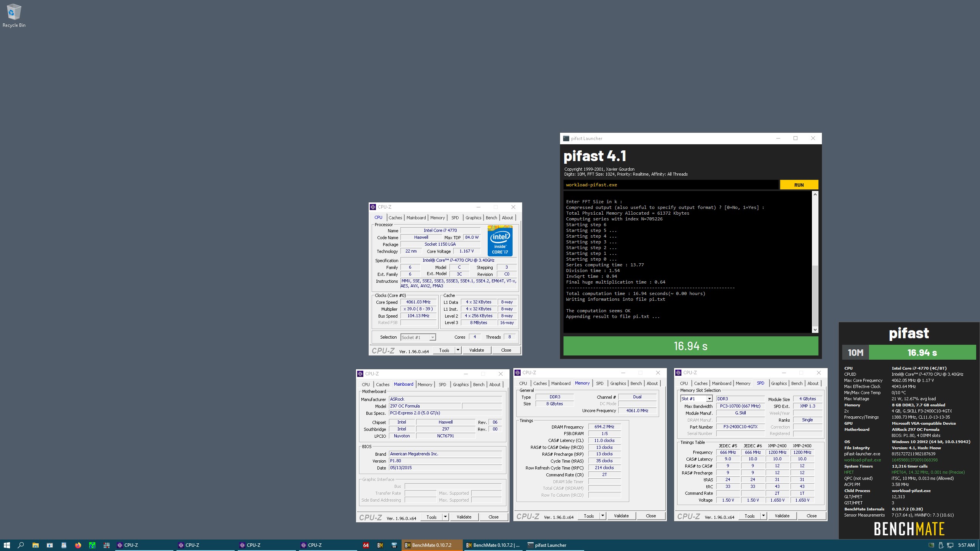The image size is (980, 551).
Task: Open the About tab in the CPU-Z Memory window
Action: [652, 383]
